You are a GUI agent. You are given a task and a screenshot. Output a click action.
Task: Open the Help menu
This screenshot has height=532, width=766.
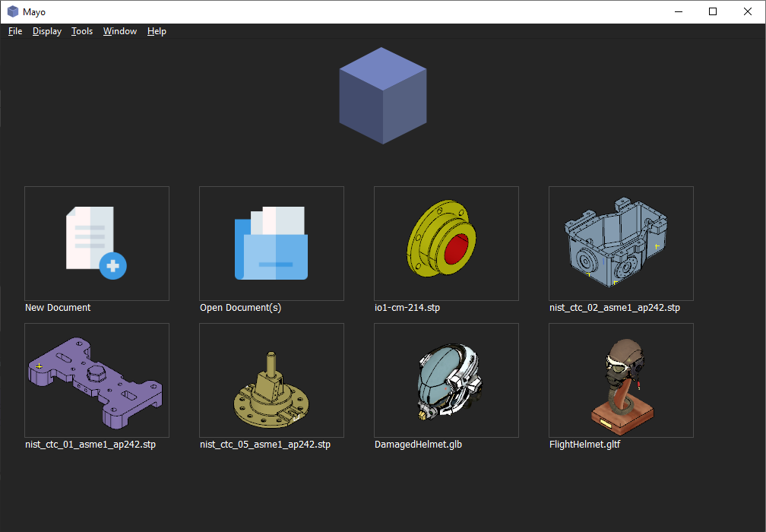click(x=157, y=31)
